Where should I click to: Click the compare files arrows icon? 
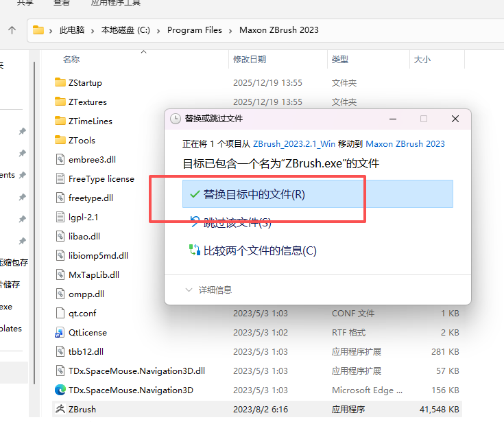tap(195, 250)
